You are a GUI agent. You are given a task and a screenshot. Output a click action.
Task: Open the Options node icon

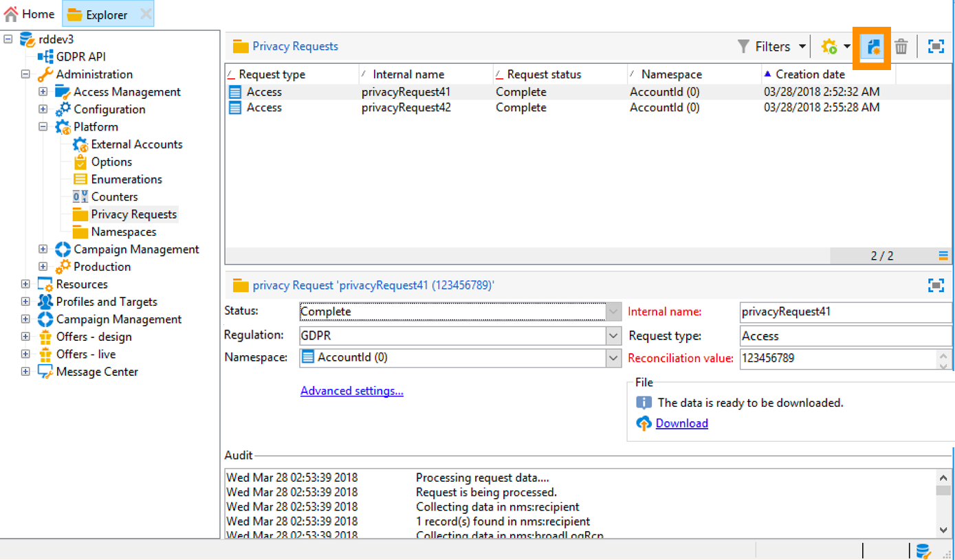pos(80,162)
